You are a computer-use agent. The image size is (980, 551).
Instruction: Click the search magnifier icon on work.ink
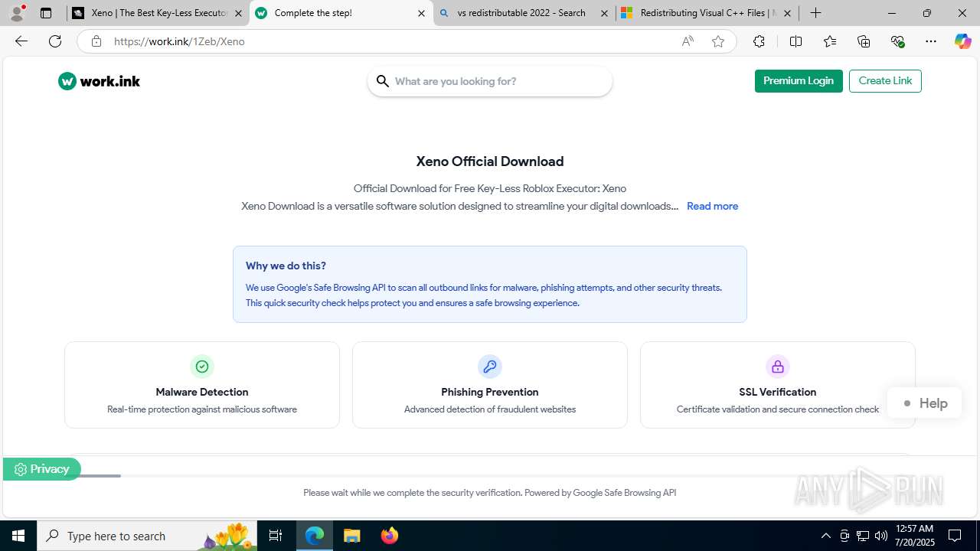click(382, 81)
